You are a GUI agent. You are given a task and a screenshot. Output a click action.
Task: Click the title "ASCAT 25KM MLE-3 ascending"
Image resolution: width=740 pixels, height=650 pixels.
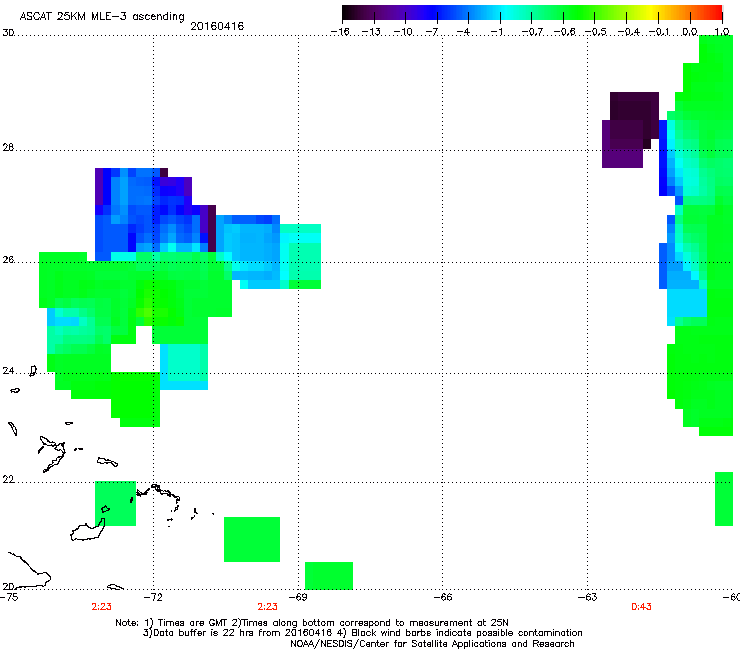pyautogui.click(x=102, y=17)
